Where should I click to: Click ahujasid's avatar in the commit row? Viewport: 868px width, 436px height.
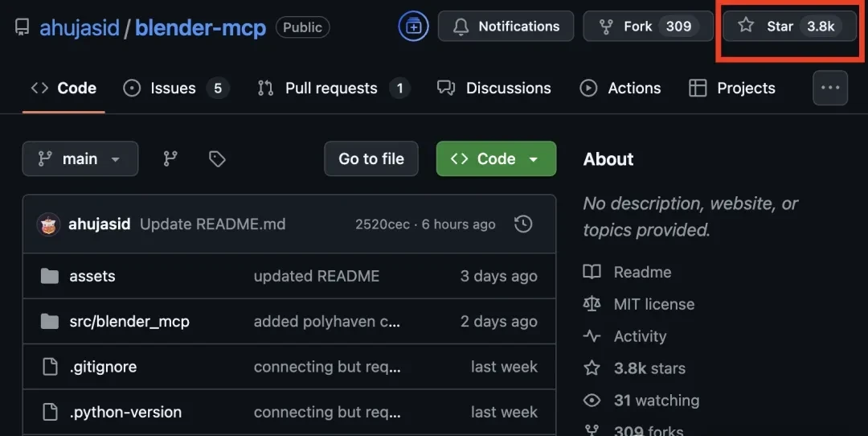point(49,224)
